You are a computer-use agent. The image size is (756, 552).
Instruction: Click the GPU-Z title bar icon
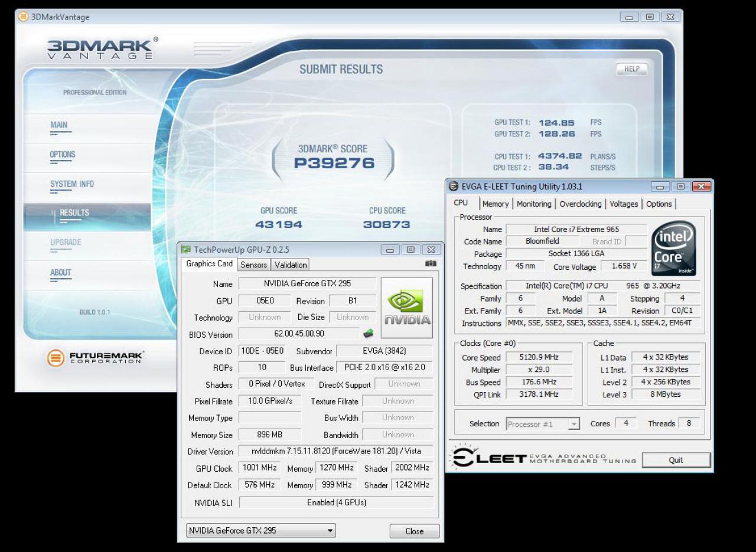(x=186, y=249)
